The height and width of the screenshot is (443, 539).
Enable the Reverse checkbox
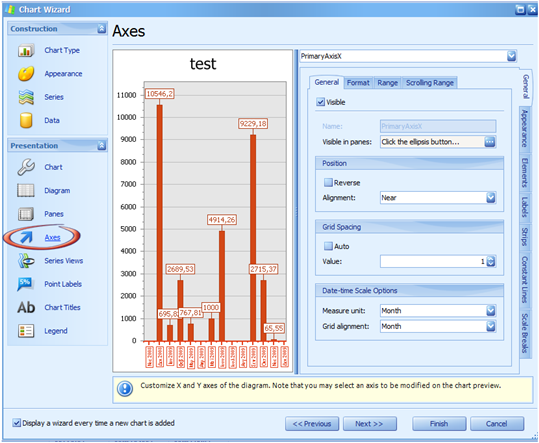coord(328,182)
